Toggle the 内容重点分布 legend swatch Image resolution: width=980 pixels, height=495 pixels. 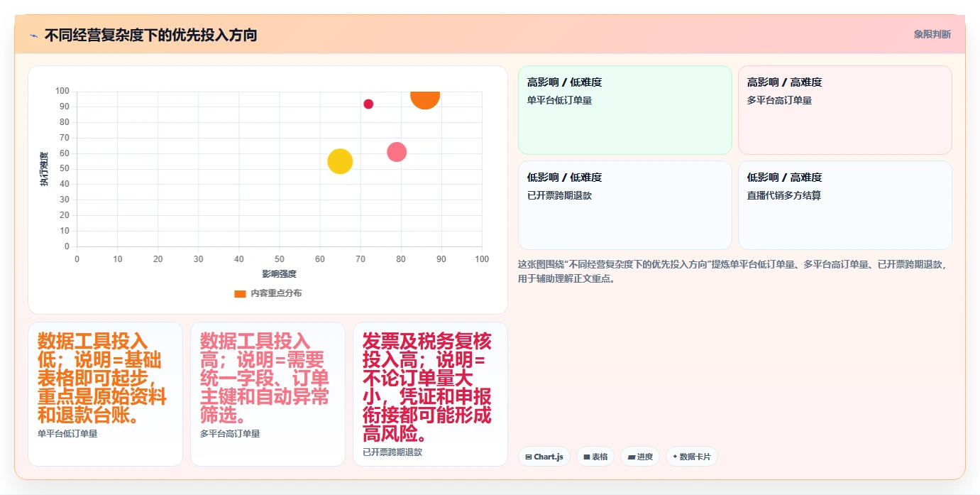240,293
